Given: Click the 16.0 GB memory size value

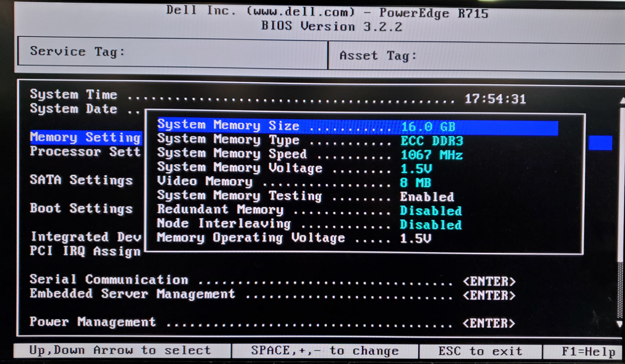Looking at the screenshot, I should [428, 126].
